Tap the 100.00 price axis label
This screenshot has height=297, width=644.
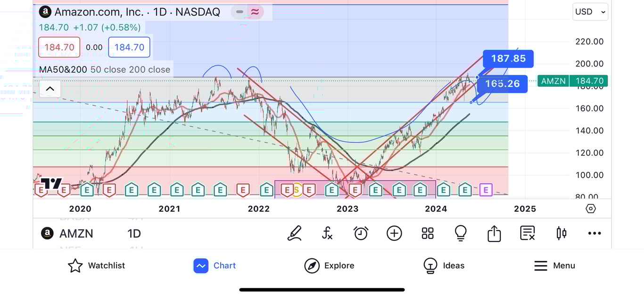point(589,175)
